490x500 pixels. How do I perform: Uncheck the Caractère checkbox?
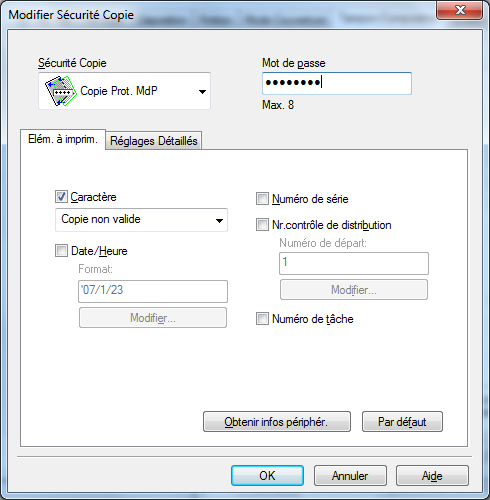61,197
